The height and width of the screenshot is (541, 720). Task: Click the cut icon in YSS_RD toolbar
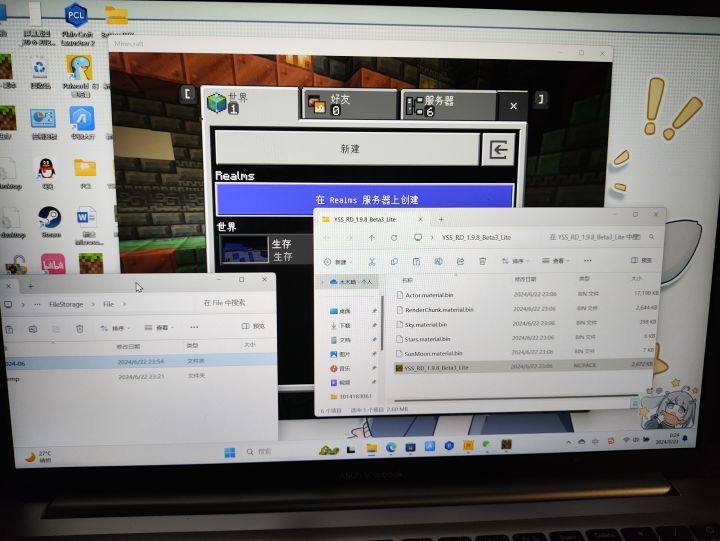[372, 262]
